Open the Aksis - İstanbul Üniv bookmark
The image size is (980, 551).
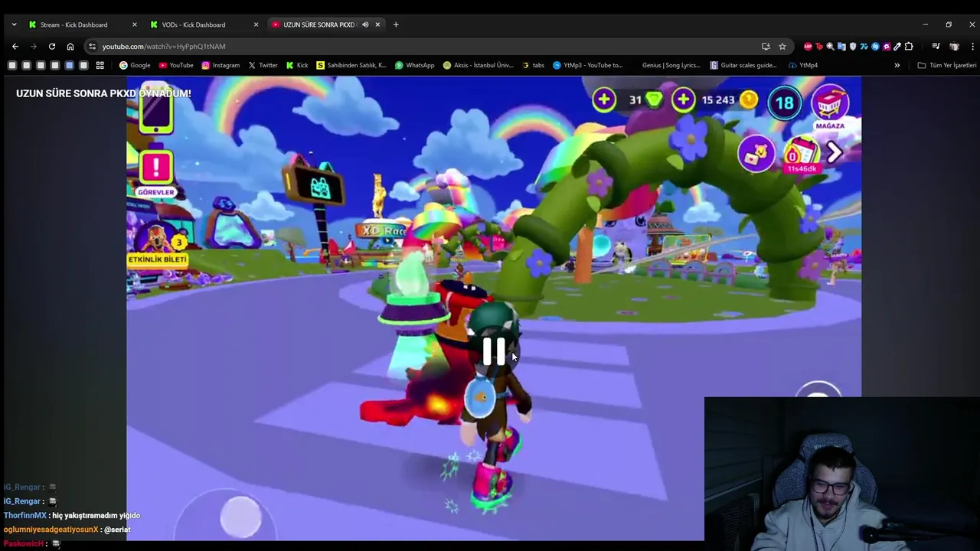point(479,65)
